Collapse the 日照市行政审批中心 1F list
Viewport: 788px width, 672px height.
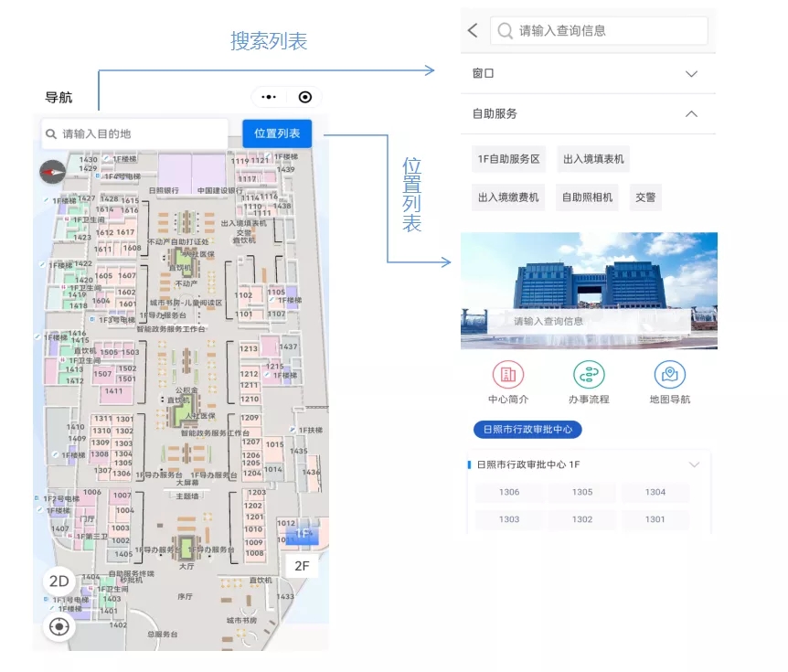tap(694, 464)
